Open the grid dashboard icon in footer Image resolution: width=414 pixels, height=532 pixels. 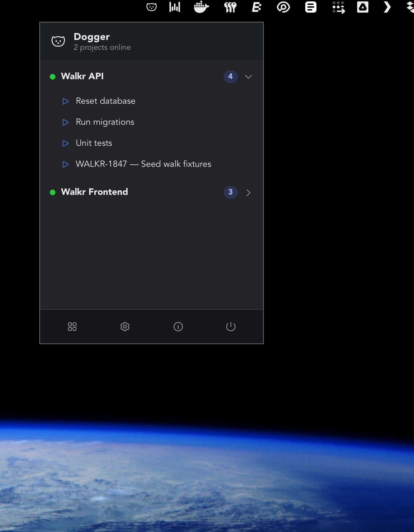tap(72, 327)
